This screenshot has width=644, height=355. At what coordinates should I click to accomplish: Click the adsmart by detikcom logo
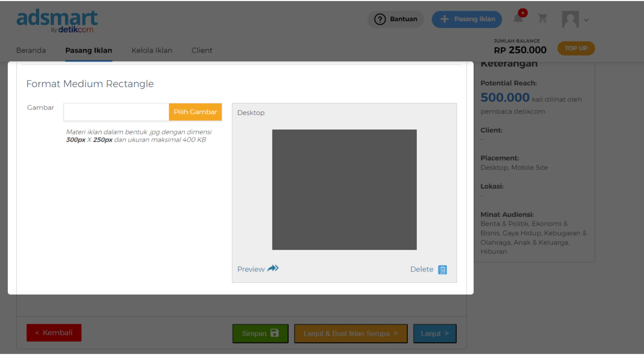(57, 21)
